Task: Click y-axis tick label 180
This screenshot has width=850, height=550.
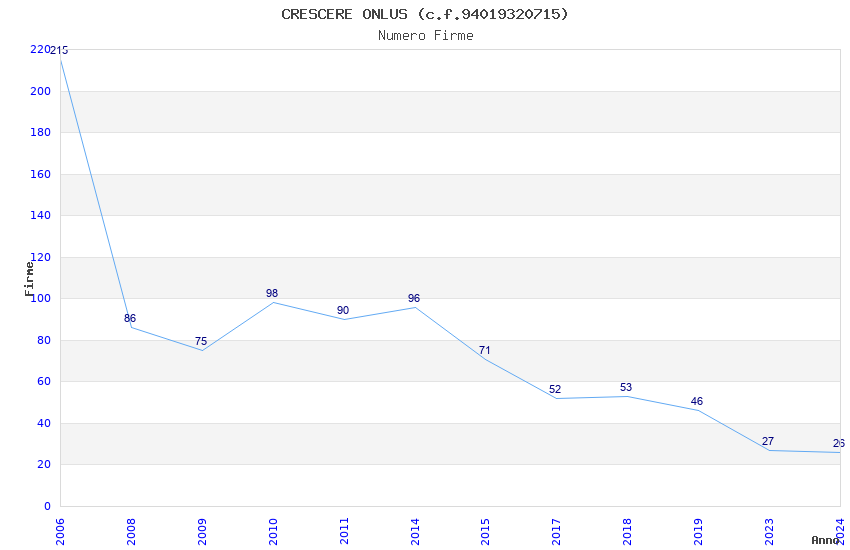Action: click(40, 133)
